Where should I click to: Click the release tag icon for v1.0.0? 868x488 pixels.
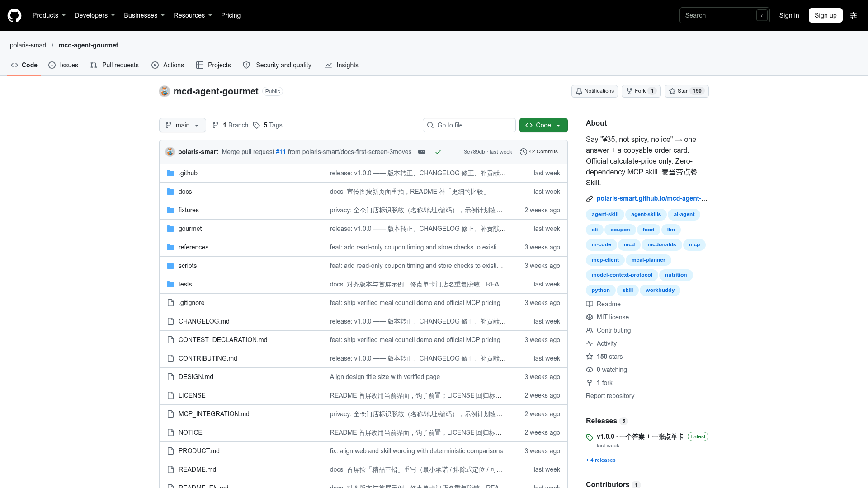click(x=590, y=437)
